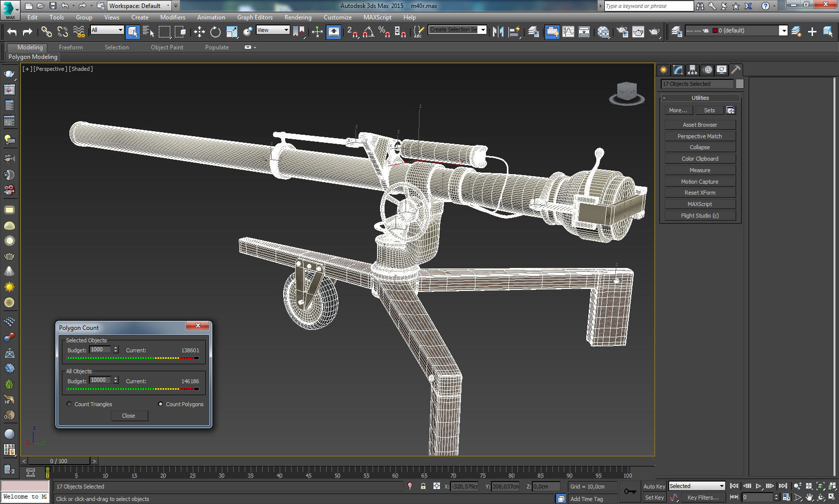Open the Create Selection Set dropdown
Image resolution: width=839 pixels, height=504 pixels.
[457, 30]
